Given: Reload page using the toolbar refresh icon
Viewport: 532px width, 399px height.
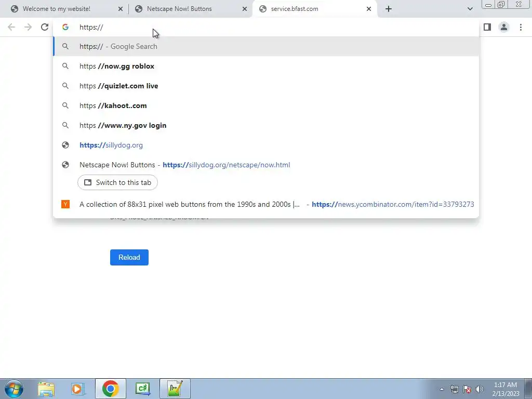Looking at the screenshot, I should [45, 27].
